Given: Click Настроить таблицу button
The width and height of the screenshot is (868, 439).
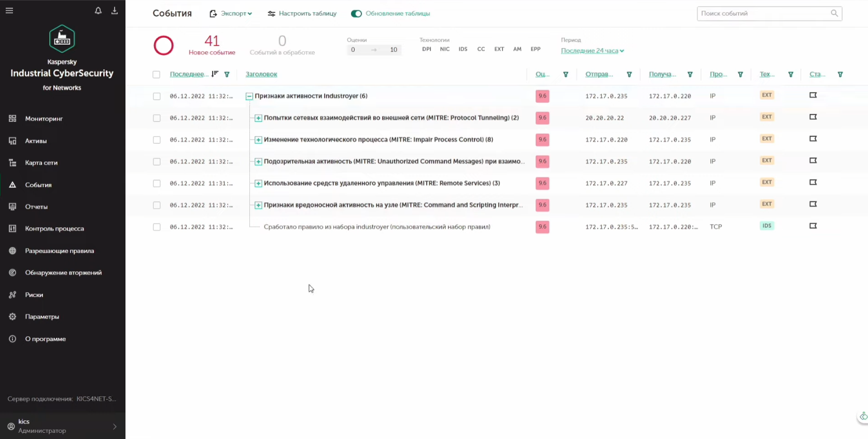Looking at the screenshot, I should tap(302, 13).
